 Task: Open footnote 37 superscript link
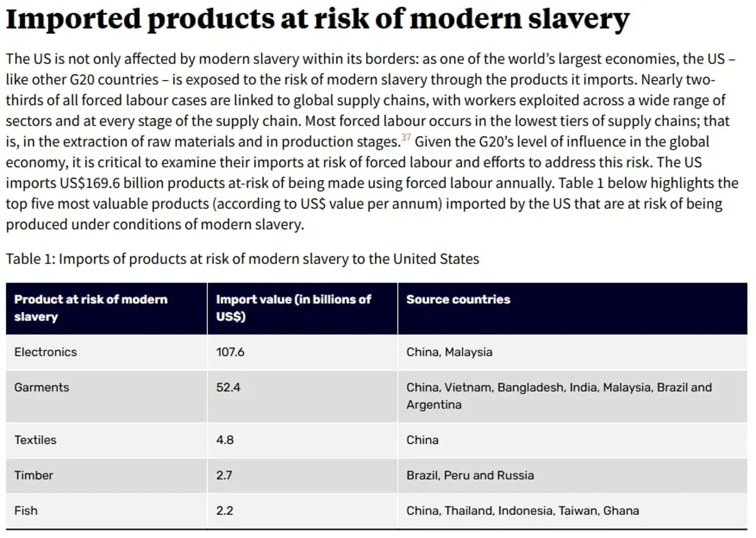click(x=406, y=137)
